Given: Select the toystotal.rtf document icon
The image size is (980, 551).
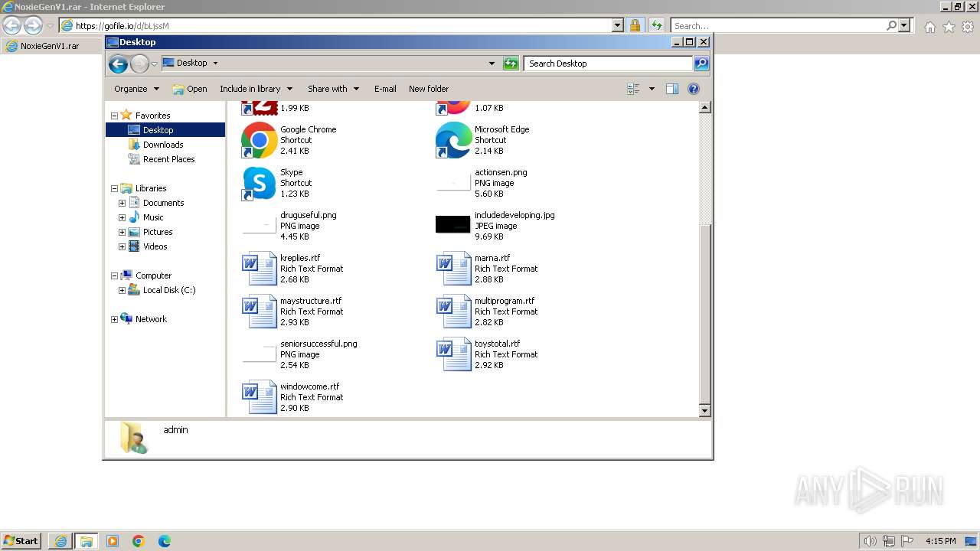Looking at the screenshot, I should [453, 354].
